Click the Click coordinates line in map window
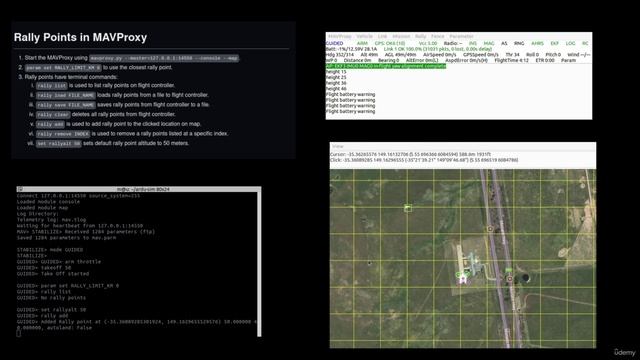Screen dimensions: 640x360 coord(424,160)
